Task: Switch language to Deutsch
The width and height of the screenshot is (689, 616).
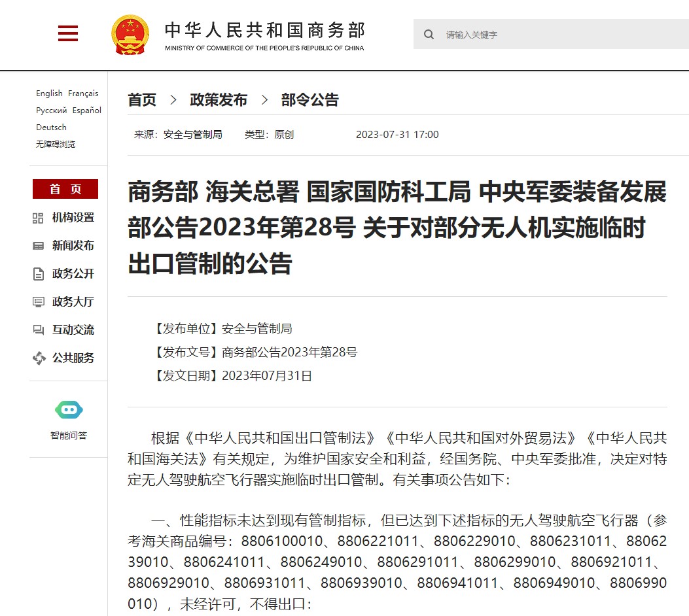Action: point(52,128)
